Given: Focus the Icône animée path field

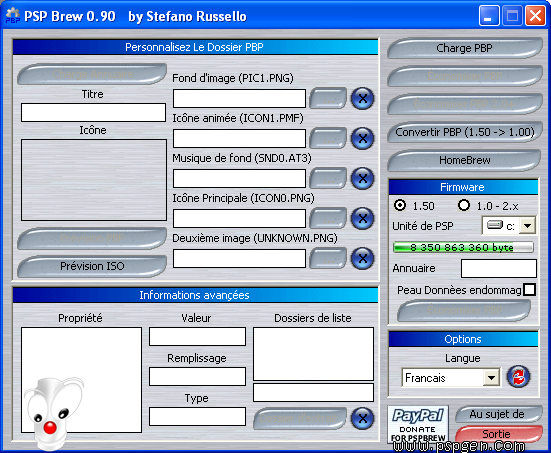Looking at the screenshot, I should click(239, 138).
